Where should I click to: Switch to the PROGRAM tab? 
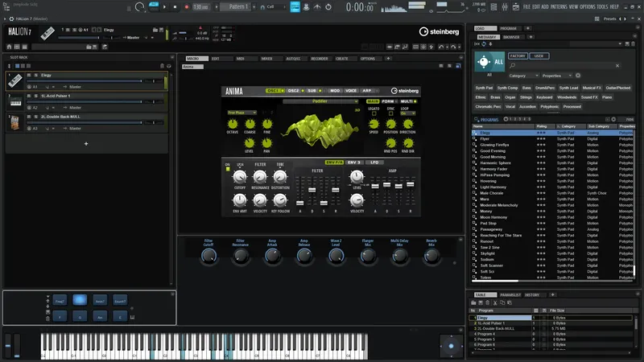pyautogui.click(x=509, y=29)
